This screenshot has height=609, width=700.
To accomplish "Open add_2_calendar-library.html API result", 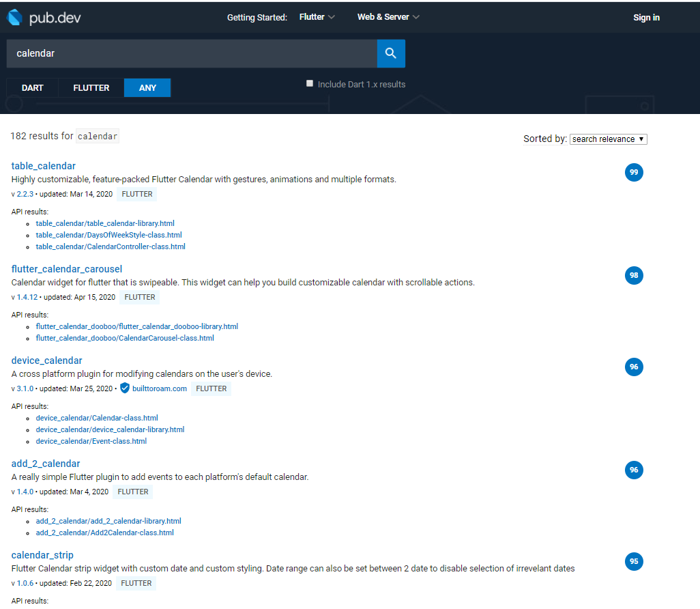I will pyautogui.click(x=108, y=522).
